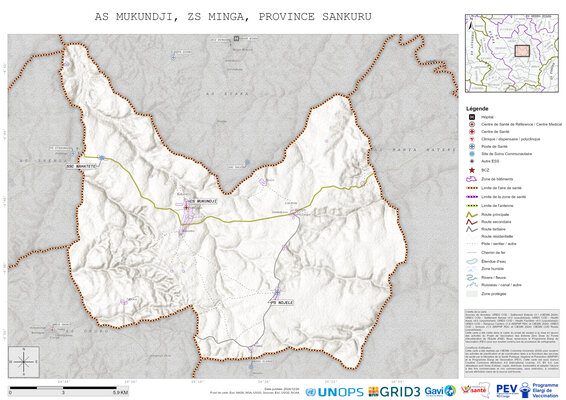Click the CS Mukundji red health centre marker
The height and width of the screenshot is (400, 566).
coord(186,208)
